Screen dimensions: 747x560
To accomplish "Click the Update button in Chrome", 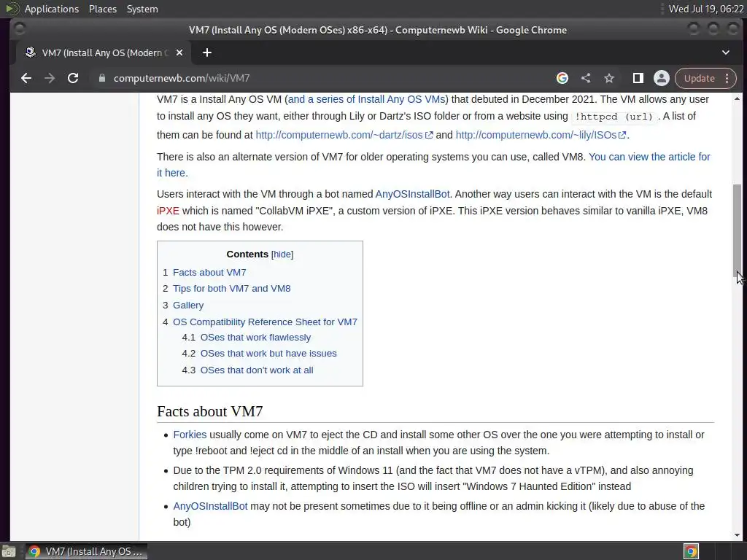I will point(699,78).
